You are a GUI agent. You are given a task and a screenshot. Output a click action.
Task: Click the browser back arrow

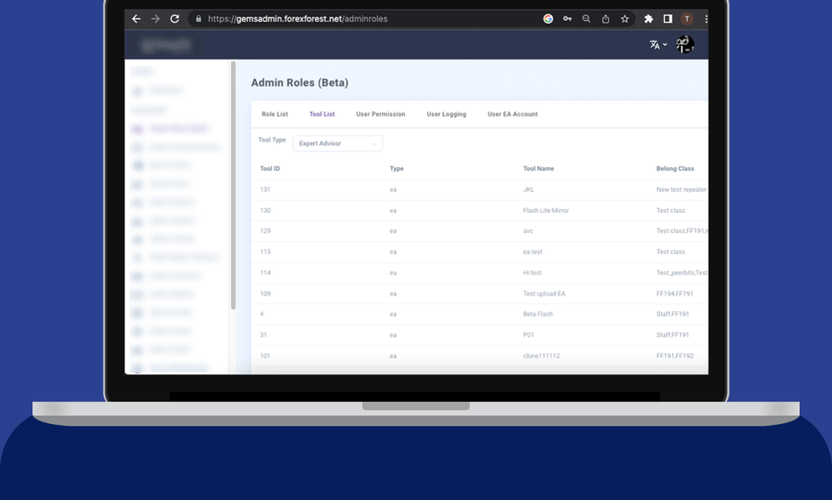tap(137, 19)
